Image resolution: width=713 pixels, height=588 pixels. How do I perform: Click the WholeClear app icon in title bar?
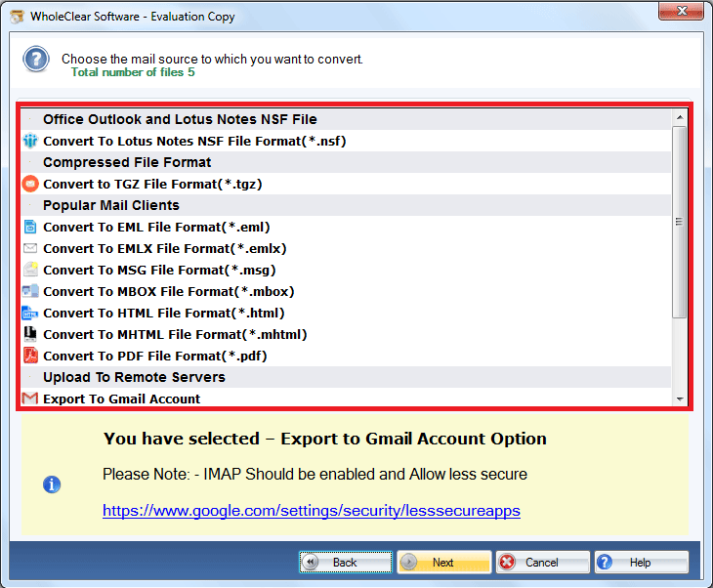(x=17, y=17)
